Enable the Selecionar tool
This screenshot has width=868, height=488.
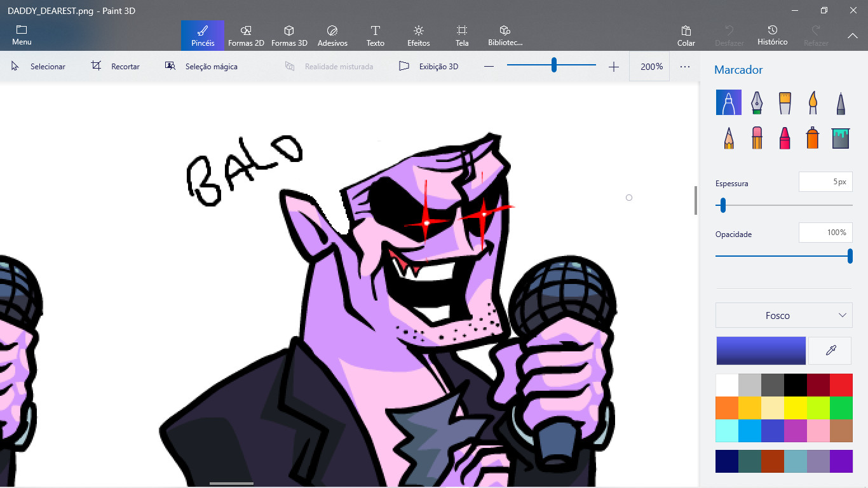tap(40, 66)
